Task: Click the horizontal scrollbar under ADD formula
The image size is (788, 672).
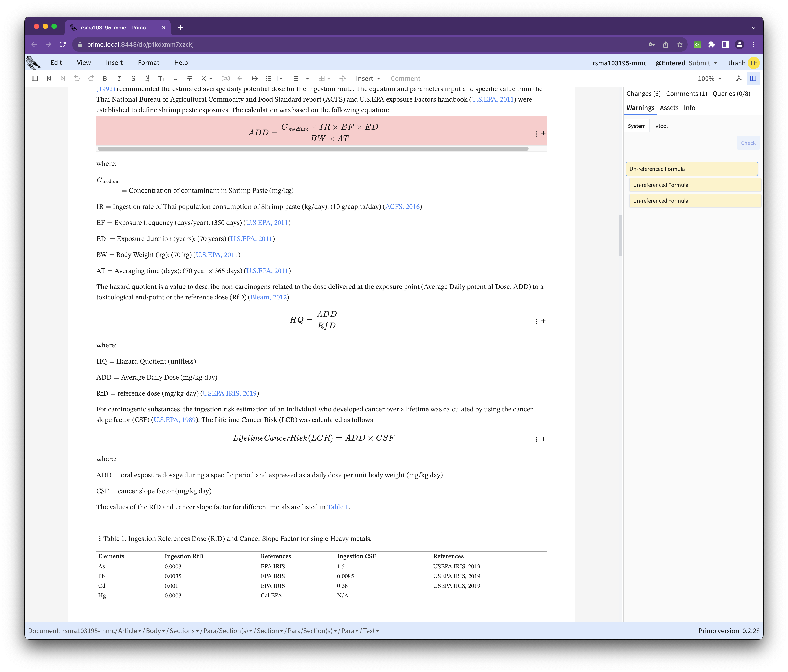Action: (313, 149)
